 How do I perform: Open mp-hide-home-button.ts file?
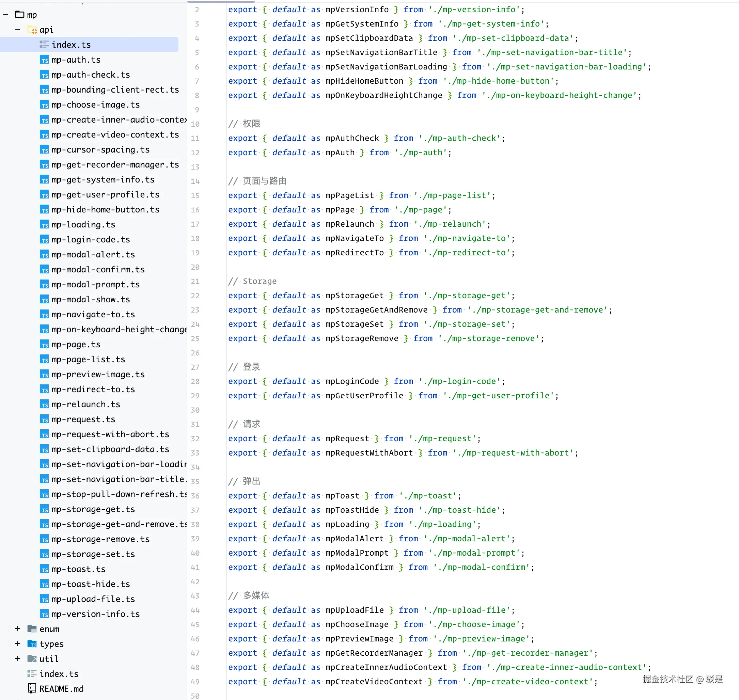tap(105, 209)
